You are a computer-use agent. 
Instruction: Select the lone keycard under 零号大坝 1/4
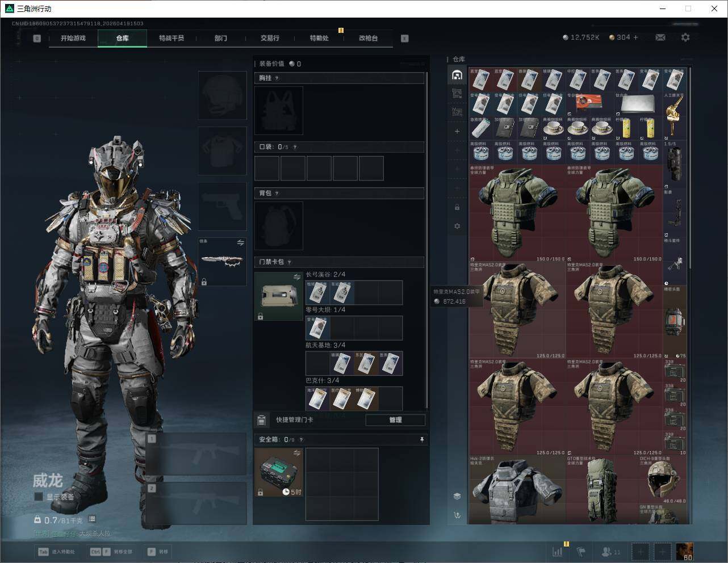pyautogui.click(x=317, y=328)
